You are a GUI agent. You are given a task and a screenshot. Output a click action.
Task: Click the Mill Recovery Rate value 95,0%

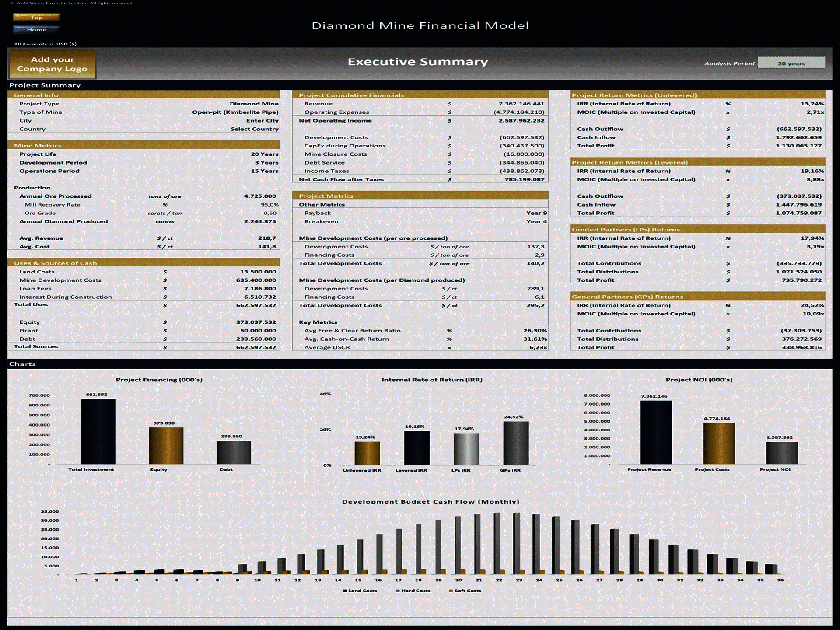(x=269, y=205)
